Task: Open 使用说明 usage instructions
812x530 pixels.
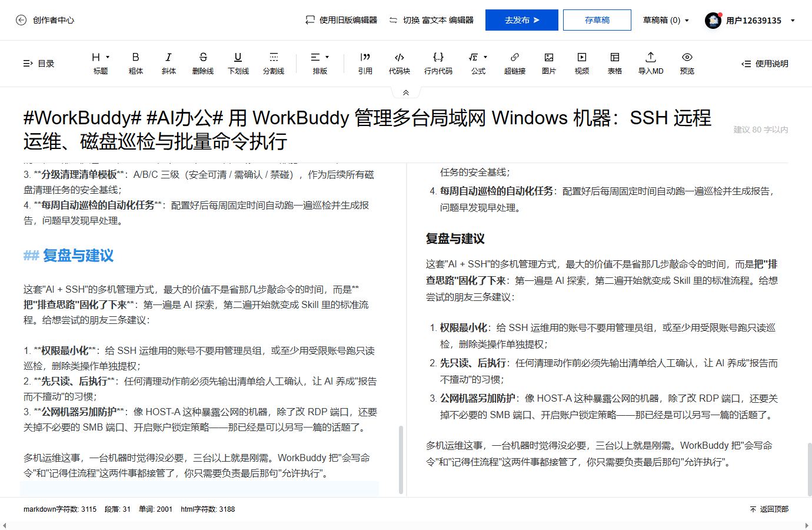Action: click(x=765, y=64)
